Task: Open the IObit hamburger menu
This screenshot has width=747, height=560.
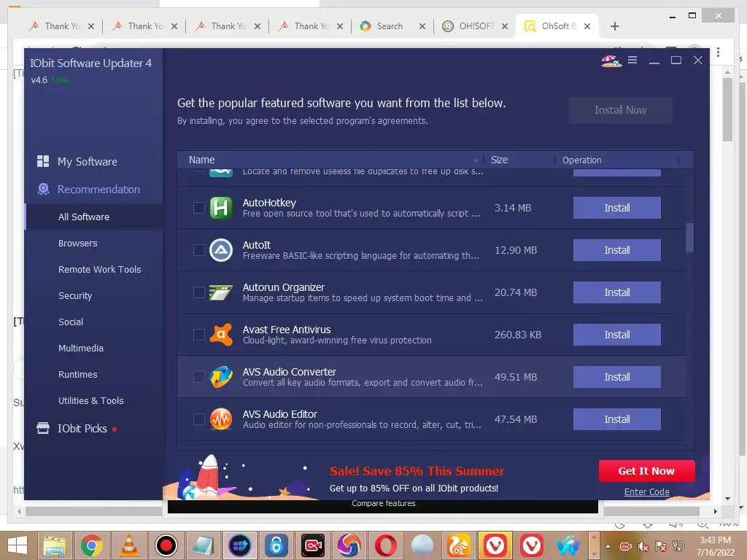Action: (x=632, y=60)
